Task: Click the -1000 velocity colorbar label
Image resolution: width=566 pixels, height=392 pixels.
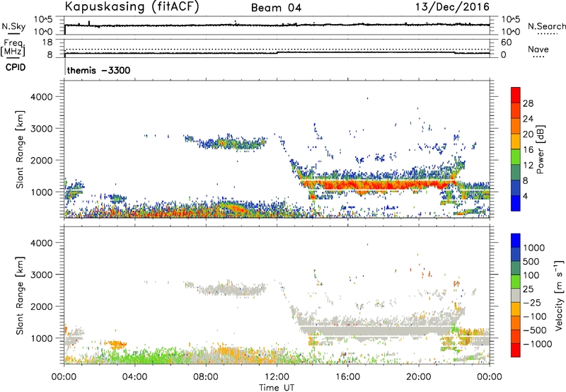Action: click(x=538, y=344)
